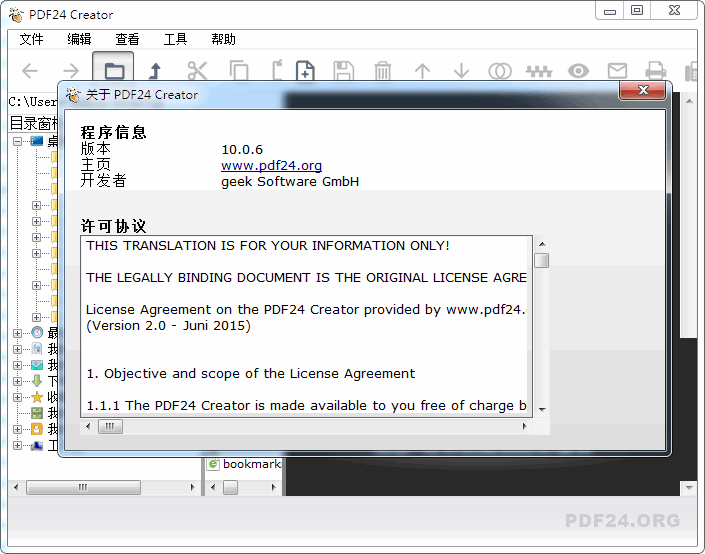Toggle the preview eye icon
Viewport: 705px width, 554px height.
pos(578,71)
